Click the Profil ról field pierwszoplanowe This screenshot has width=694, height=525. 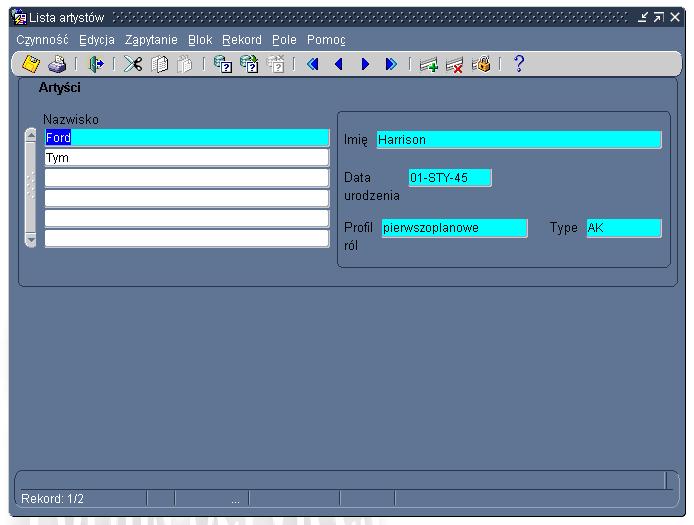pos(455,228)
